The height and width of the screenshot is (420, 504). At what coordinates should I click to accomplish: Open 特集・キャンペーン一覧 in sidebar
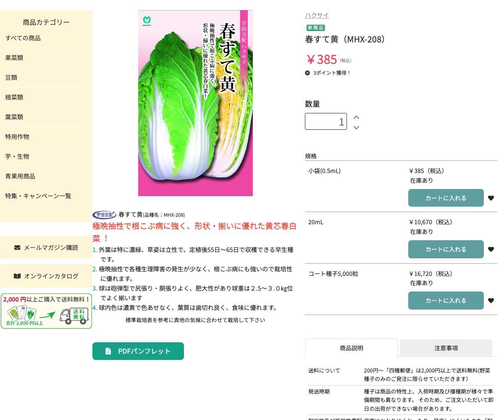(x=38, y=196)
